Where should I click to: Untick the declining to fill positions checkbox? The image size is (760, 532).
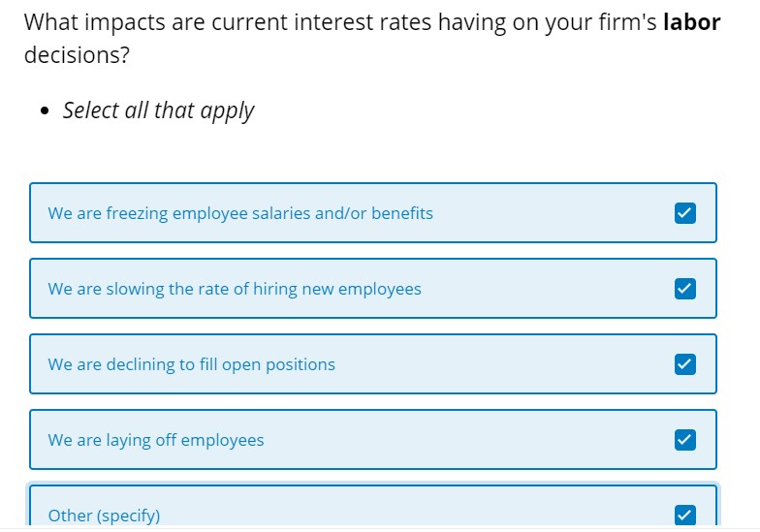(x=684, y=364)
